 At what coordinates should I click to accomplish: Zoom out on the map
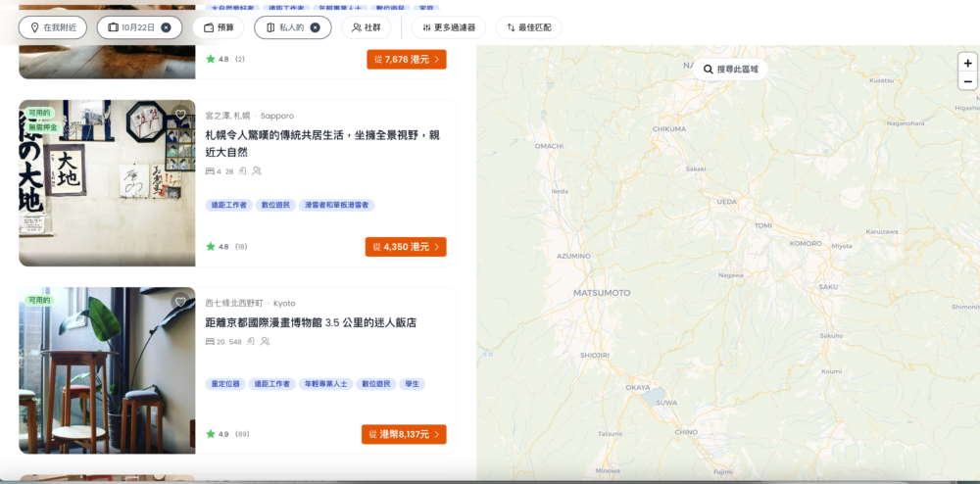[x=967, y=81]
